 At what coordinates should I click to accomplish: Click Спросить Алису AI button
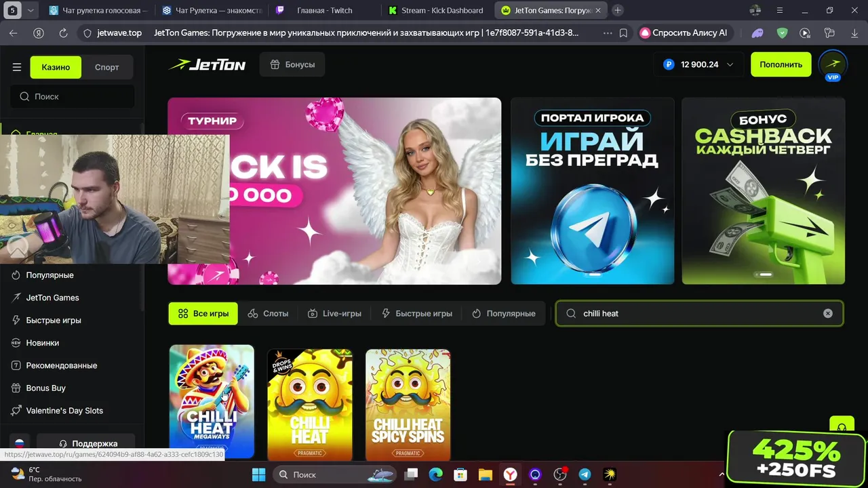[684, 33]
